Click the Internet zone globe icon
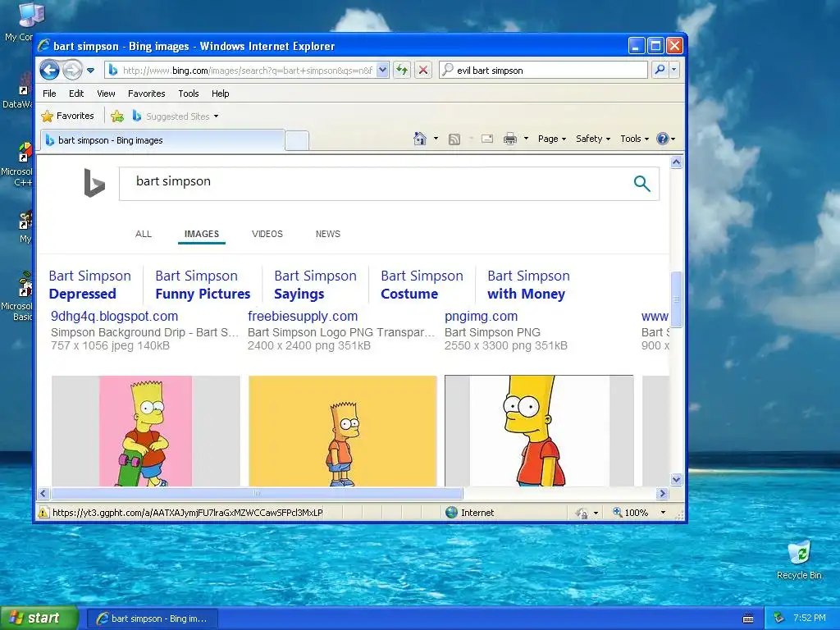Image resolution: width=840 pixels, height=630 pixels. pyautogui.click(x=452, y=513)
